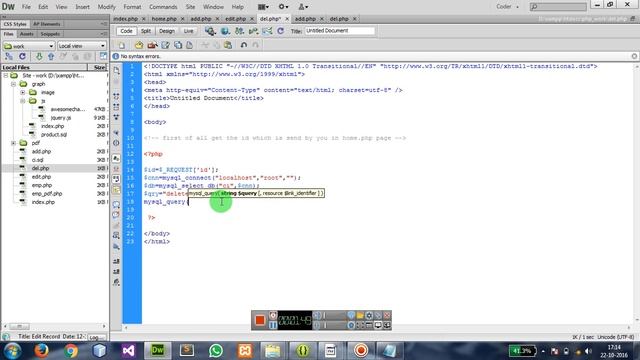This screenshot has width=640, height=360.
Task: Open Google Chrome from the taskbar
Action: coord(70,350)
